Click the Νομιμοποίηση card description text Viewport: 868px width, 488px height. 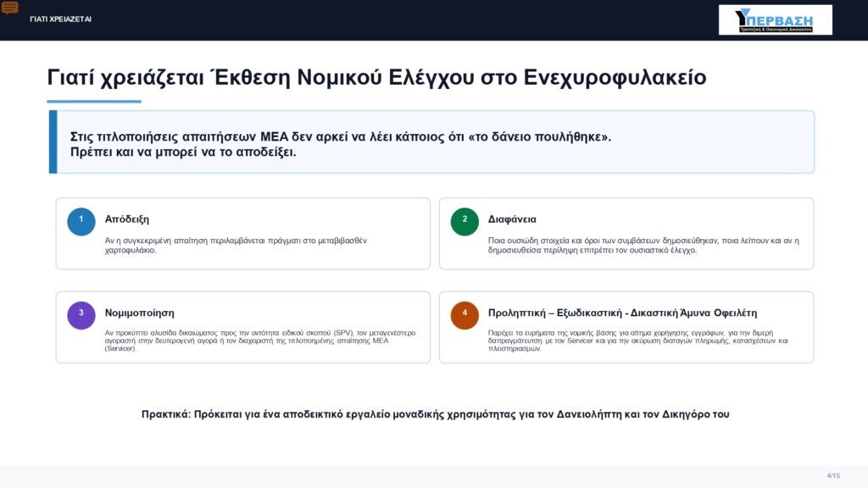(x=260, y=341)
